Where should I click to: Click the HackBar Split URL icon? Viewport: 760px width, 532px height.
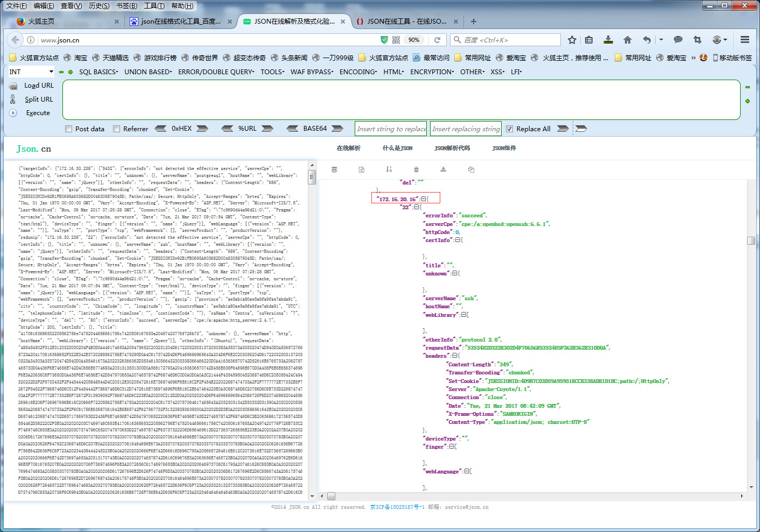tap(13, 99)
